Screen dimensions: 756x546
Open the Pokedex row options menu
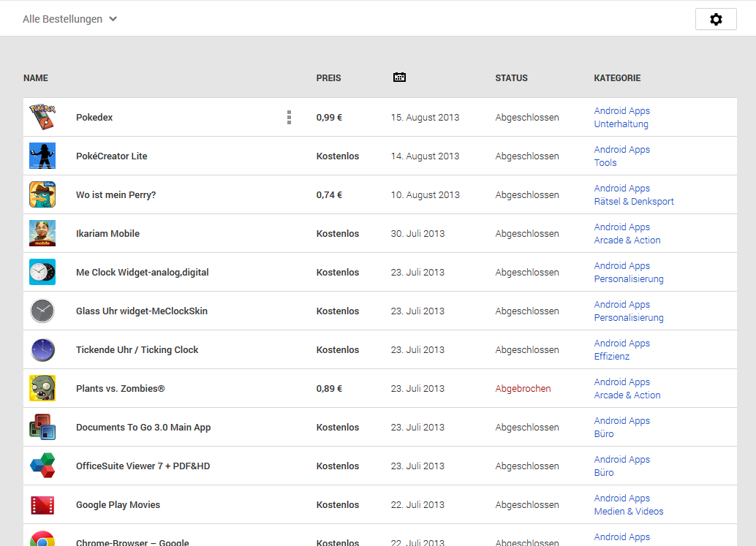click(289, 118)
